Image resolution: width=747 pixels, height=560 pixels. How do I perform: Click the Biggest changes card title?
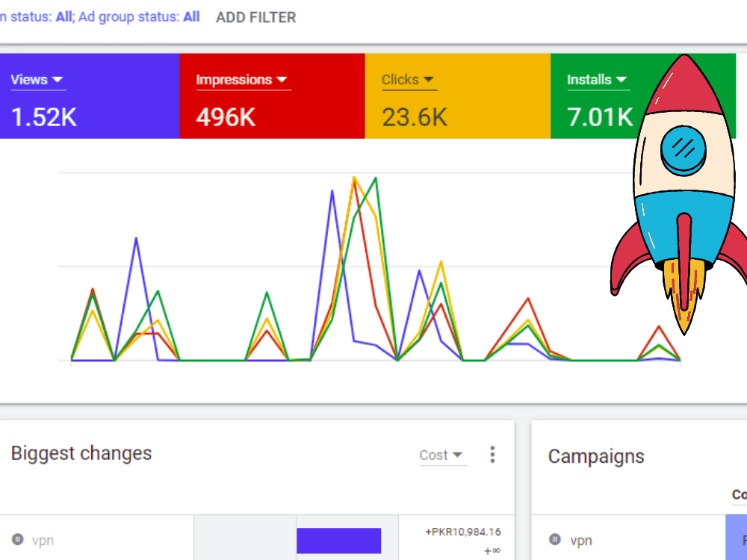pyautogui.click(x=81, y=453)
